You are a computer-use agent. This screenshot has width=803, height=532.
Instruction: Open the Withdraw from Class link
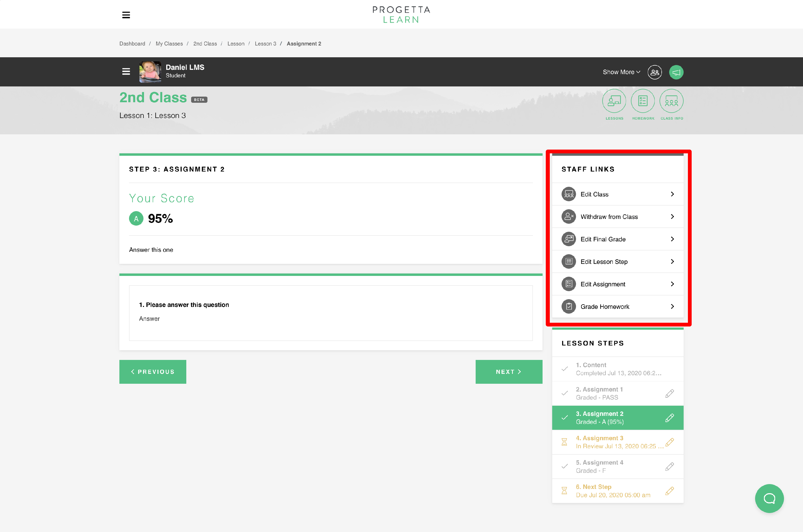point(618,216)
